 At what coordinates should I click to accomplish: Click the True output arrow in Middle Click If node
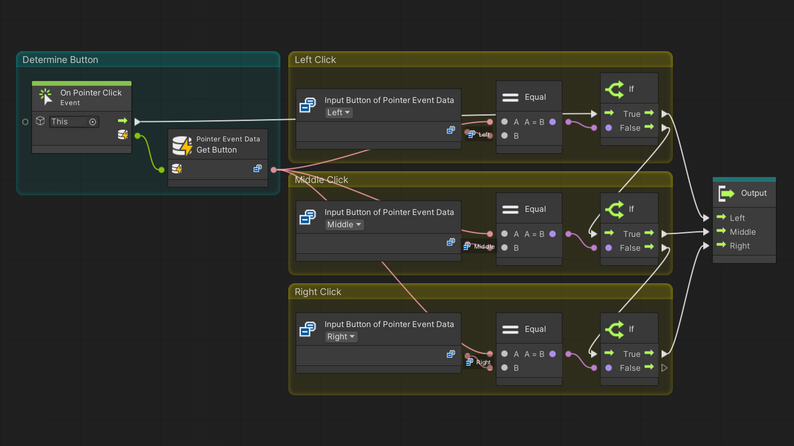pyautogui.click(x=649, y=233)
